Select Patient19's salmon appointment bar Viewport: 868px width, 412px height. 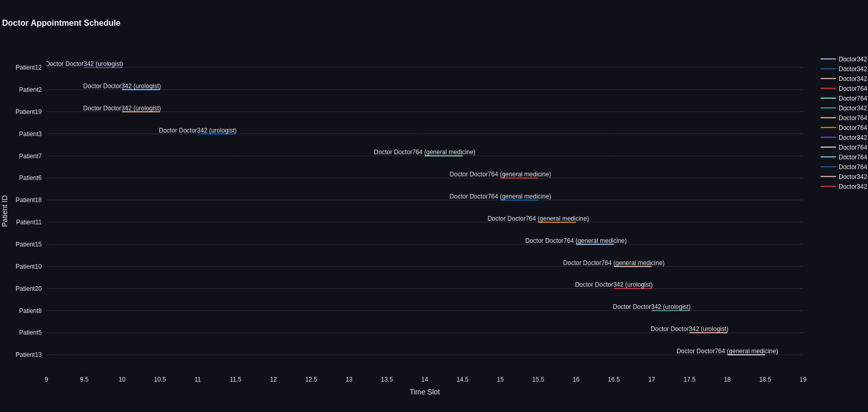[x=141, y=112]
